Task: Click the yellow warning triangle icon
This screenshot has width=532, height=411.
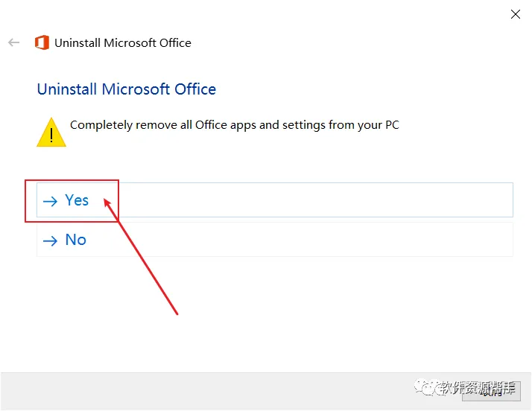Action: tap(51, 132)
